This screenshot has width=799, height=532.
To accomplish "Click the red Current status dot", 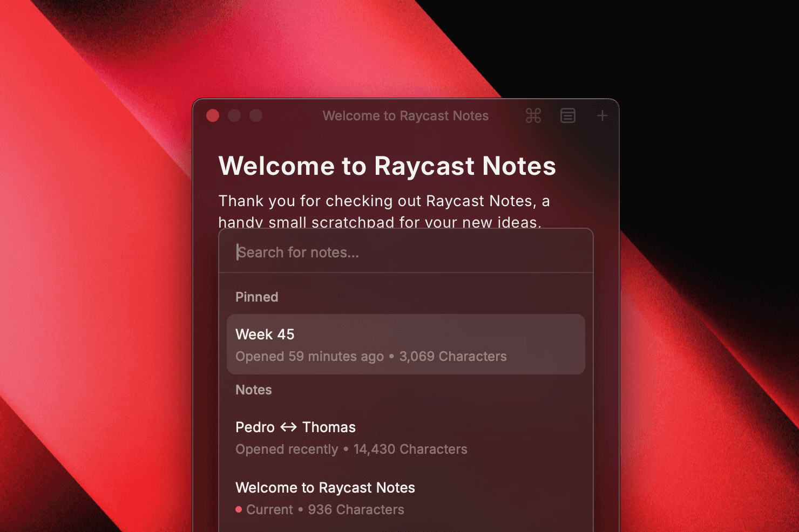I will click(x=238, y=509).
